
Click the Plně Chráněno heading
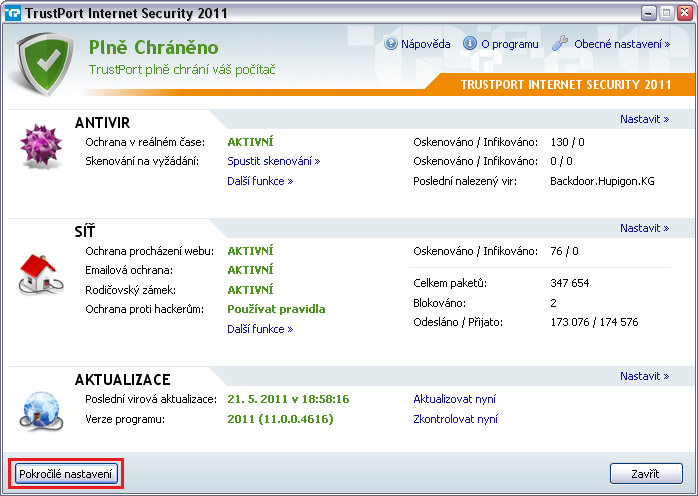click(154, 47)
